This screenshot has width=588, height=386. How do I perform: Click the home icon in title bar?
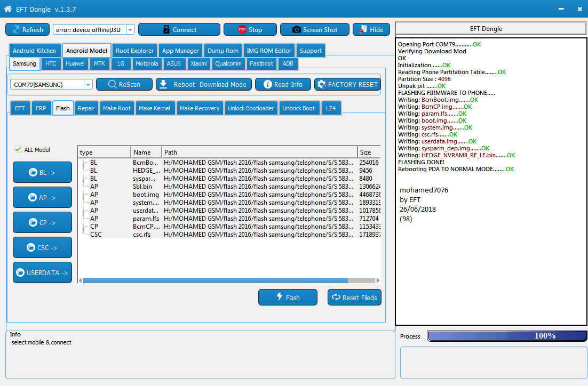tap(7, 9)
